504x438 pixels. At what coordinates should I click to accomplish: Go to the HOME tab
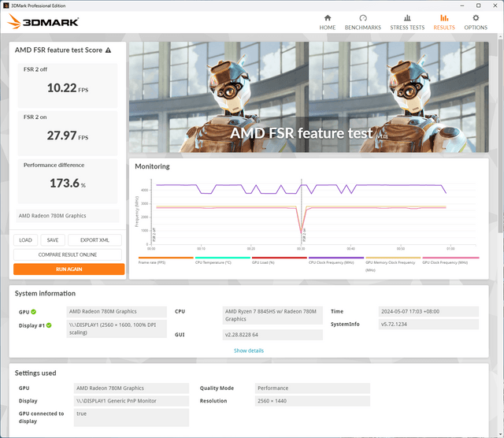[328, 23]
